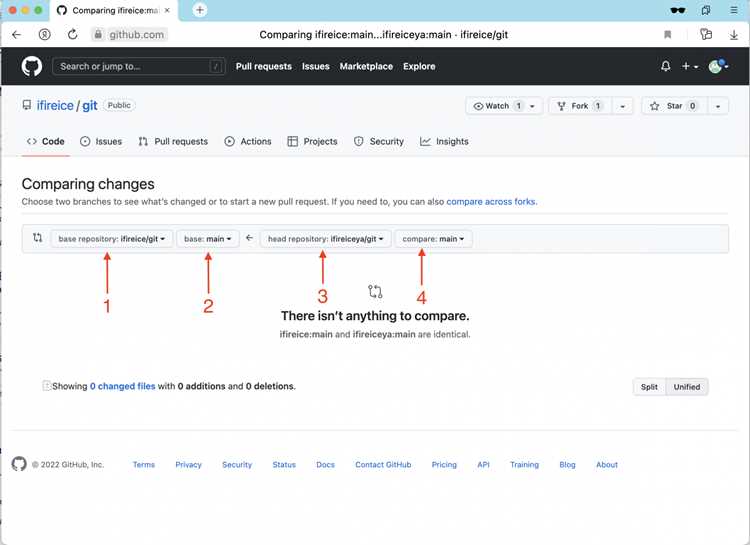Click the Watch button

[x=504, y=106]
